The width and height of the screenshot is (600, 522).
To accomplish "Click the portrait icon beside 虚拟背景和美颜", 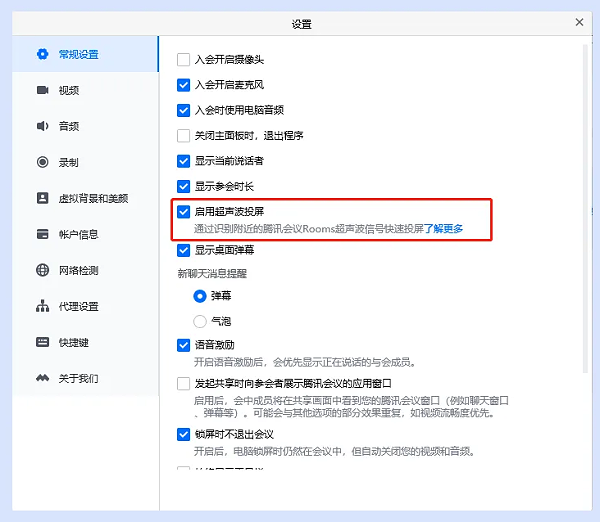I will [x=42, y=198].
